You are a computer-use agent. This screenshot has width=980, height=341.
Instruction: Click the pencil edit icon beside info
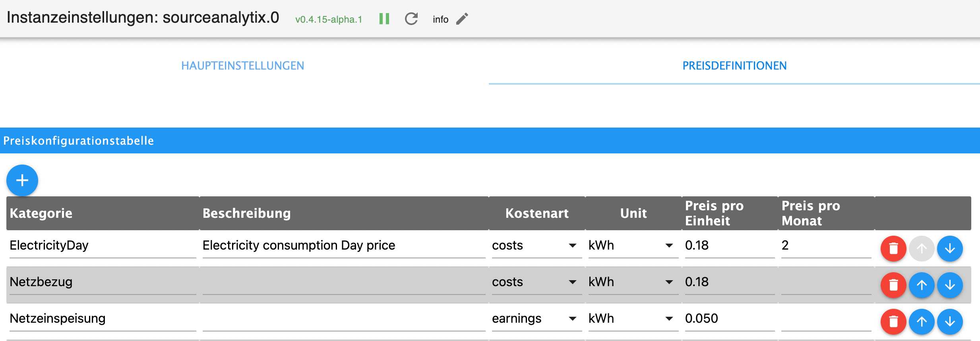tap(462, 19)
